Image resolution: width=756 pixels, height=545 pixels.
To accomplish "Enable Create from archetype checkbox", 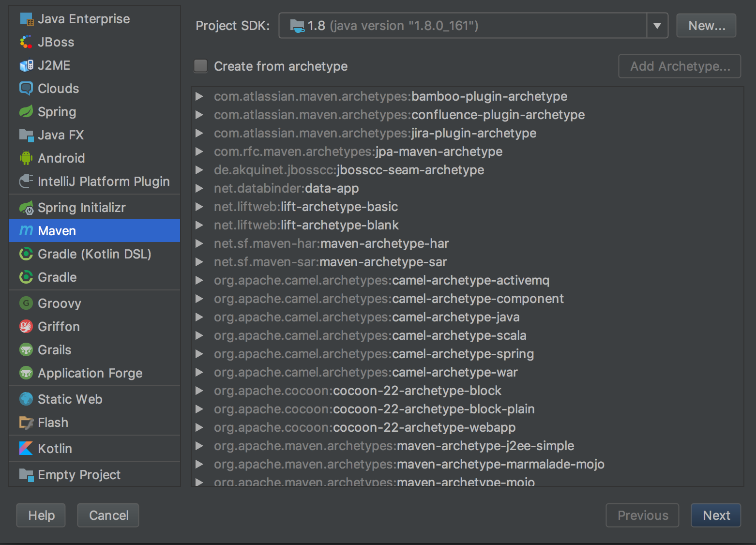I will pyautogui.click(x=201, y=66).
